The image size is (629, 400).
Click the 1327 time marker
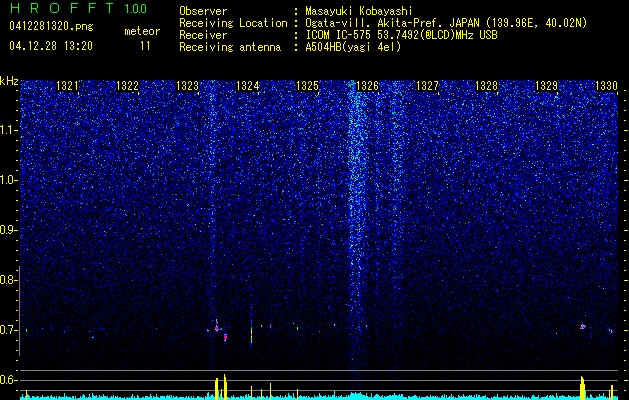(427, 85)
